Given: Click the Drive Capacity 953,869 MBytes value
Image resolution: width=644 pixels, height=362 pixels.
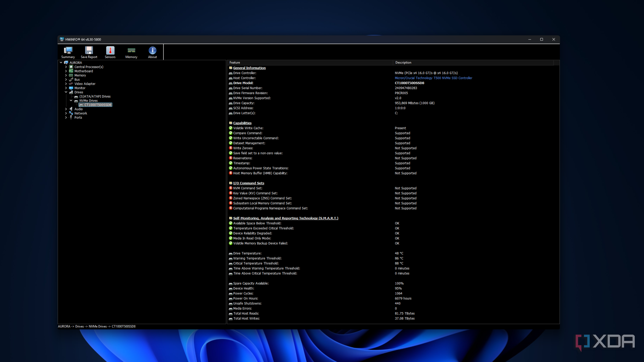Looking at the screenshot, I should point(414,103).
